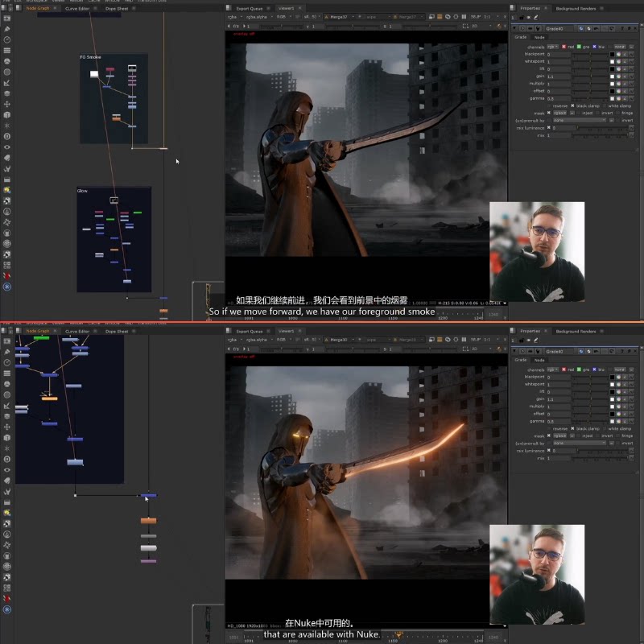
Task: Open the Time nodes menu in upper Nuke window
Action: [x=7, y=39]
